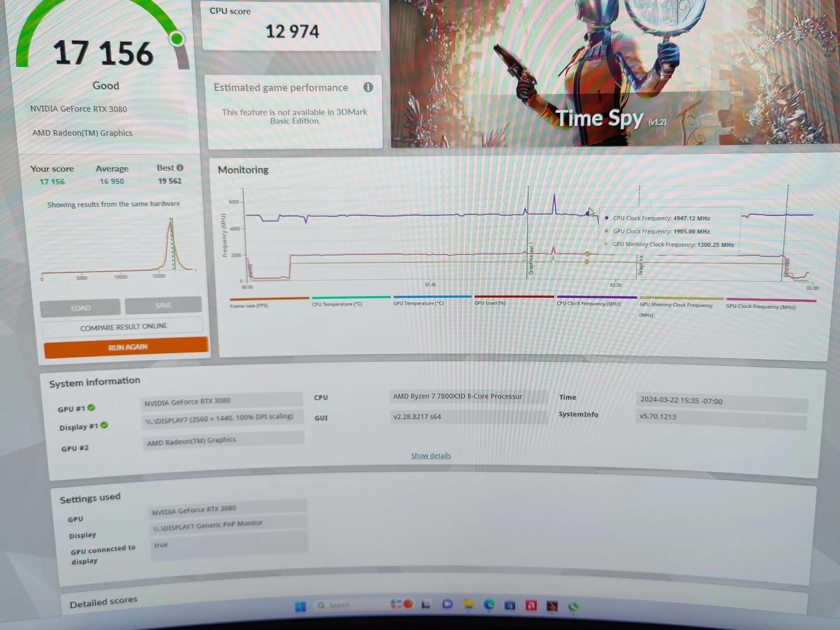This screenshot has width=840, height=630.
Task: Click CPU field AMD Ryzen 7 7800X3D
Action: point(468,396)
